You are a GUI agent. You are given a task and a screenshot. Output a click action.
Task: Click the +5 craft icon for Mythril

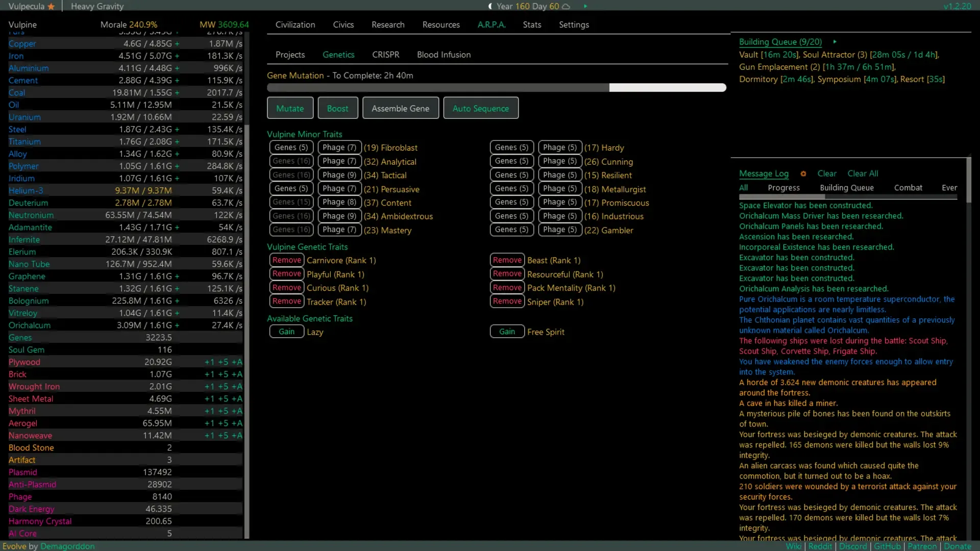click(x=223, y=411)
